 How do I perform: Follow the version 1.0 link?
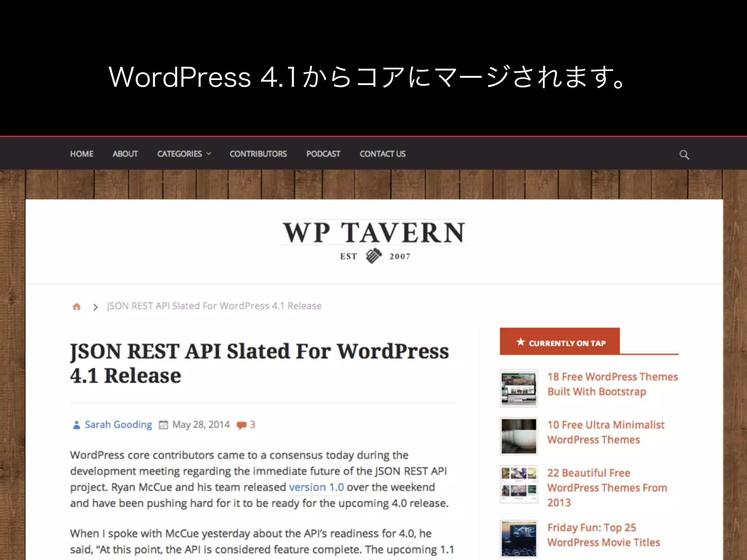[x=316, y=487]
